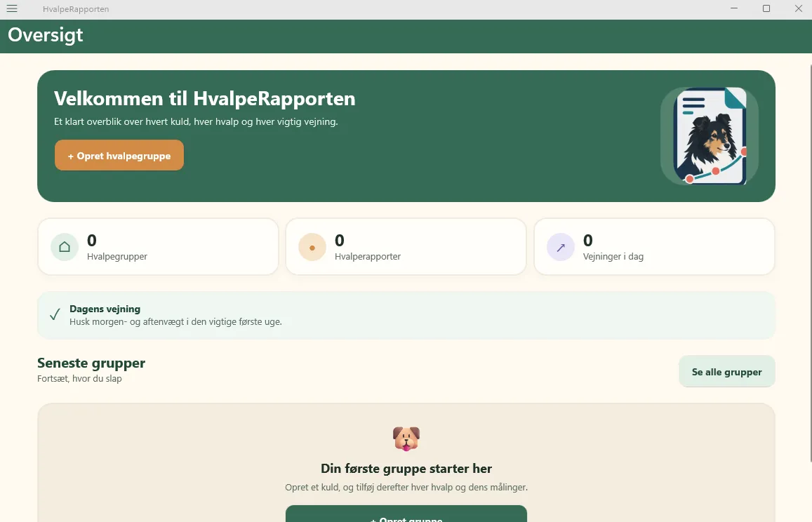Click the puppy face emoji icon
The width and height of the screenshot is (812, 522).
pos(406,439)
